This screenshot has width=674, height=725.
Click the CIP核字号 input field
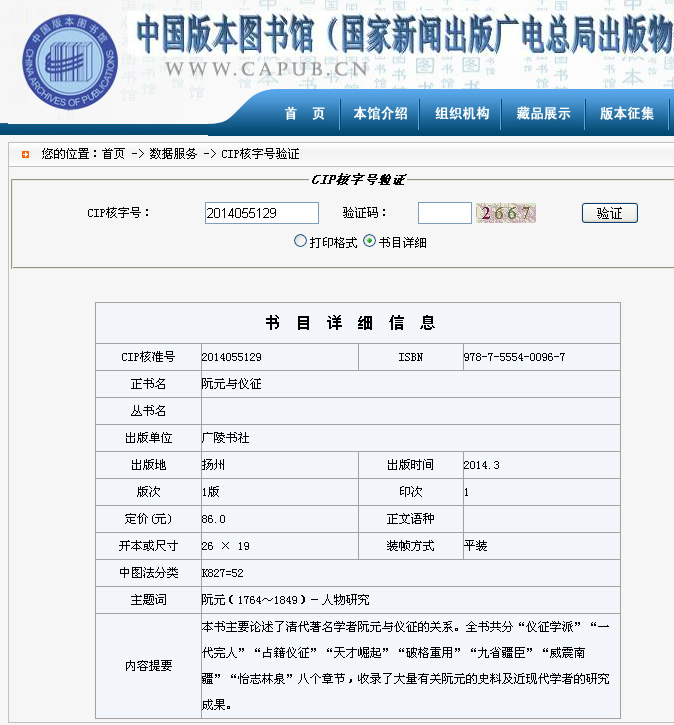click(x=262, y=213)
